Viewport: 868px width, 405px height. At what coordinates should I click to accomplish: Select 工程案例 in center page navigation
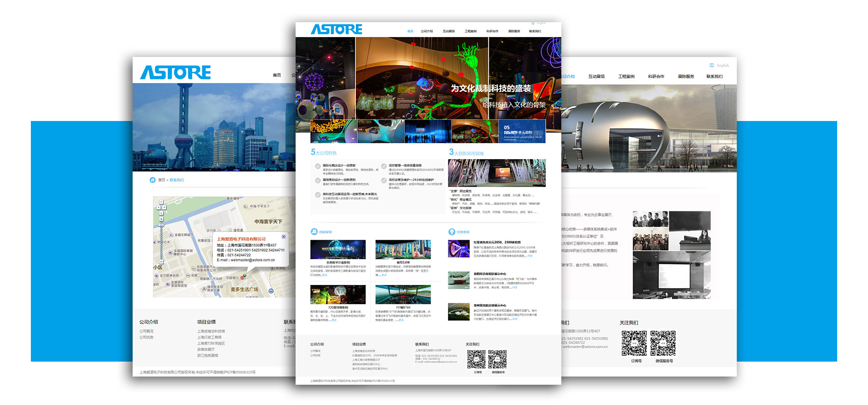pyautogui.click(x=471, y=31)
